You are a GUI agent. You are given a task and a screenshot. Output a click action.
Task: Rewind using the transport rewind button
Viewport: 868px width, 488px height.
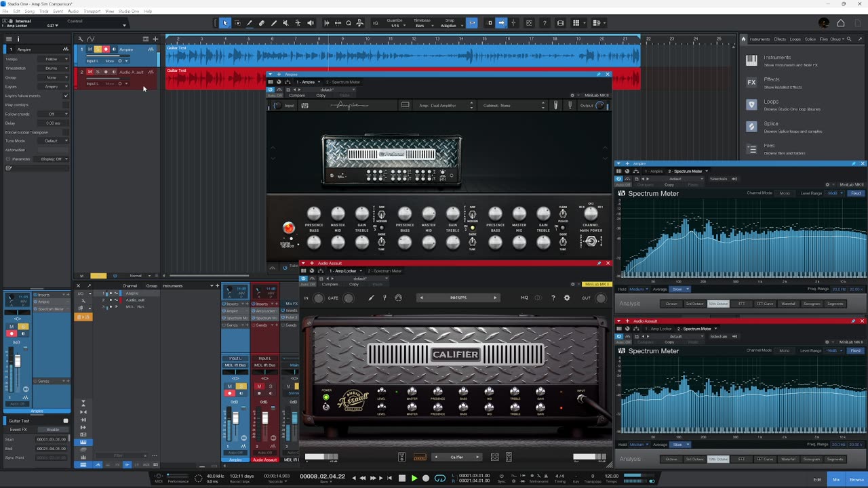coord(363,478)
